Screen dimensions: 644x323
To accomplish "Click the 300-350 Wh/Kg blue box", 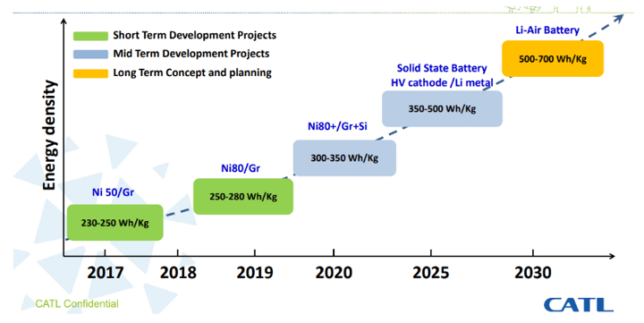I will pyautogui.click(x=344, y=157).
